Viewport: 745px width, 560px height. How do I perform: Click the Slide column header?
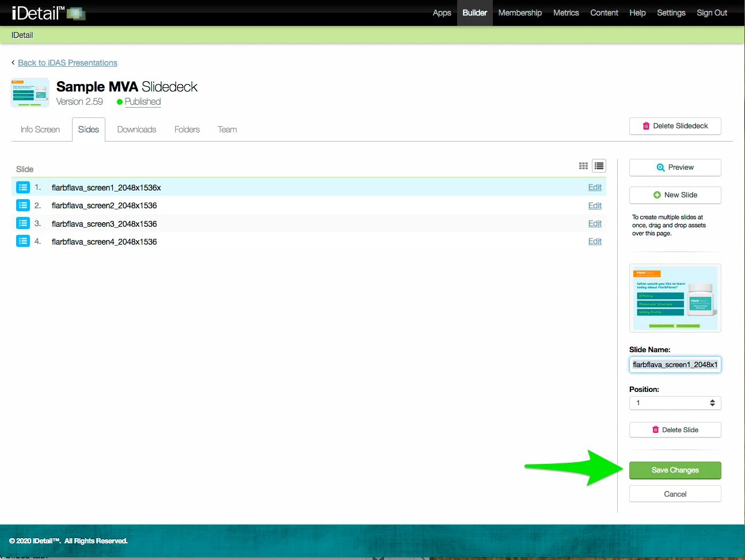tap(25, 169)
